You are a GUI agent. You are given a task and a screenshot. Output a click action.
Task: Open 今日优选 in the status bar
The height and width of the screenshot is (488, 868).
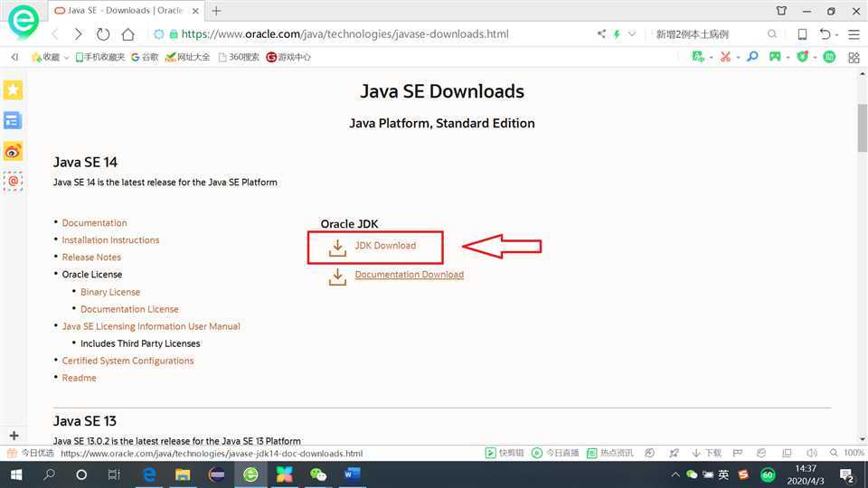point(31,453)
